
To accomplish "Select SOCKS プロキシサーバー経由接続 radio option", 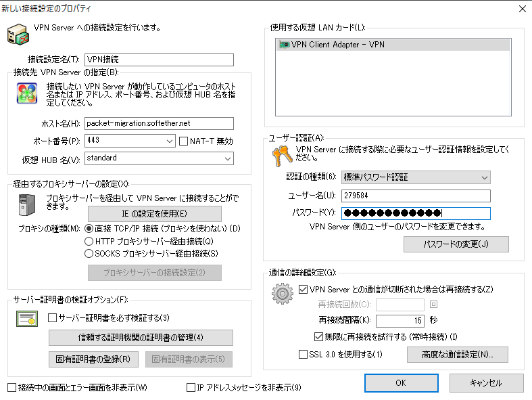I will point(89,253).
